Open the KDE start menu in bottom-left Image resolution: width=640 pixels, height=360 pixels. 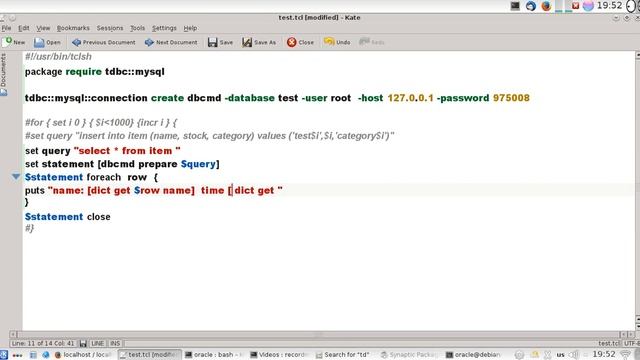[x=4, y=355]
